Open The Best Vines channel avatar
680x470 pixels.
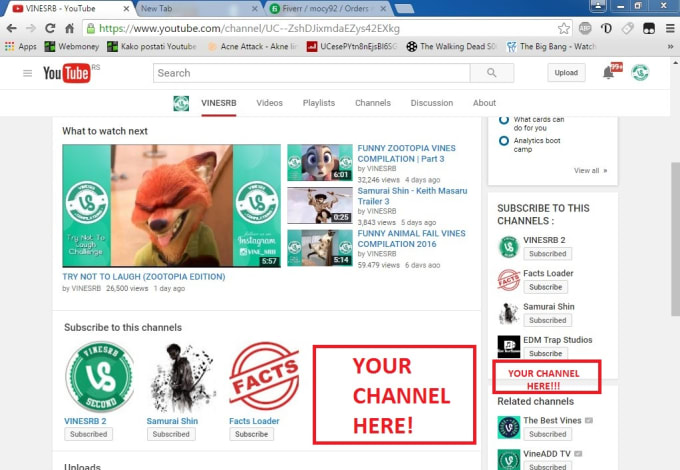point(509,427)
